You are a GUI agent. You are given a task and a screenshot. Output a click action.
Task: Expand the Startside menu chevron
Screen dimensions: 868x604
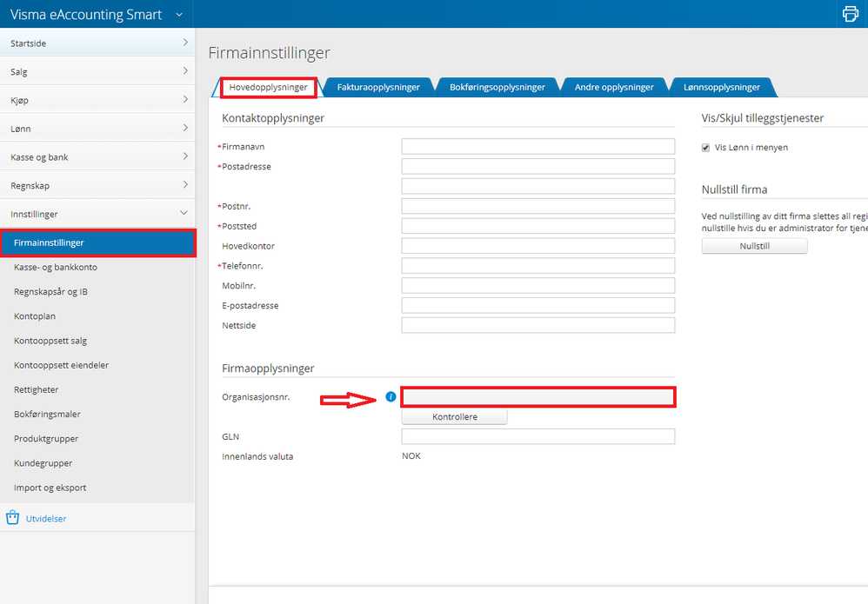point(185,43)
